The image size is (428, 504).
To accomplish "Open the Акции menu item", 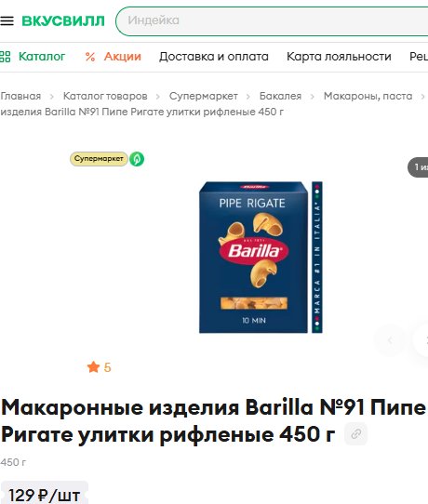I will pyautogui.click(x=123, y=57).
